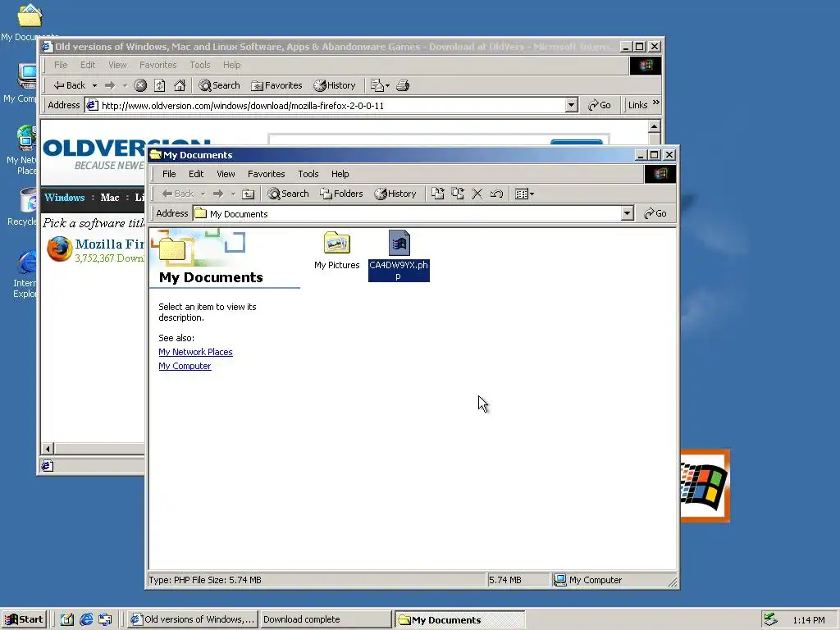Switch to Download complete taskbar button
This screenshot has height=630, width=840.
pos(325,619)
